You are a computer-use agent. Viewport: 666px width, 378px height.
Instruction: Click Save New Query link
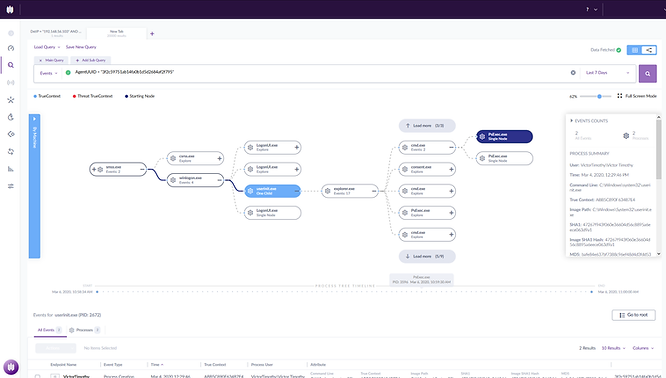click(x=81, y=47)
